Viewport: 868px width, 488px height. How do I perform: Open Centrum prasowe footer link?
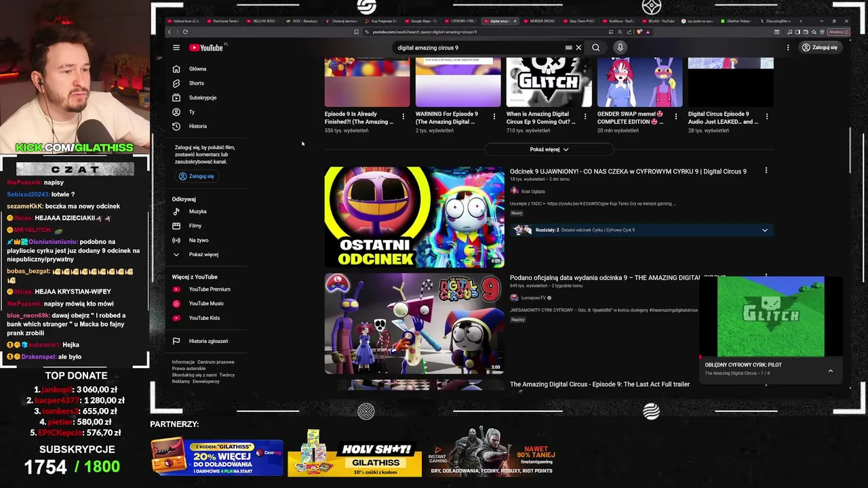click(x=216, y=362)
